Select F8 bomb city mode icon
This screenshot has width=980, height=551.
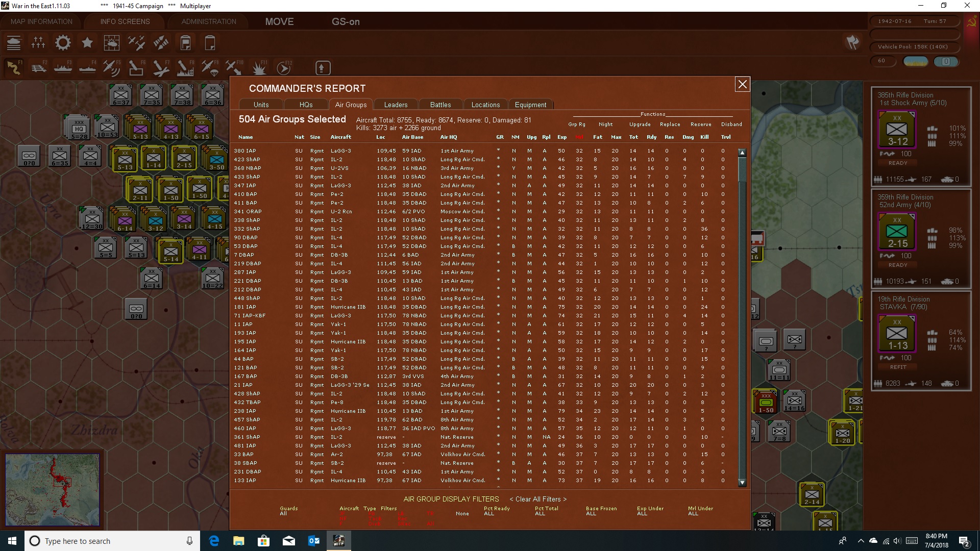coord(185,67)
